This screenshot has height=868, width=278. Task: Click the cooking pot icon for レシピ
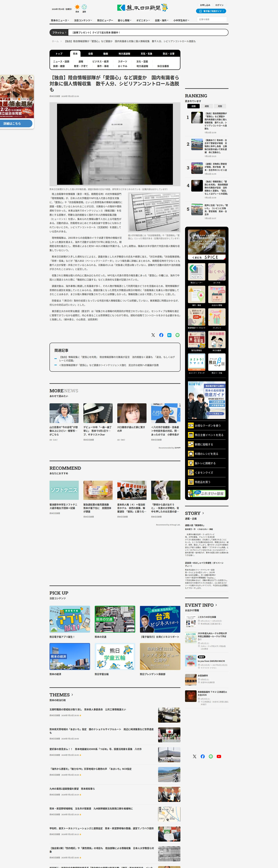[191, 454]
